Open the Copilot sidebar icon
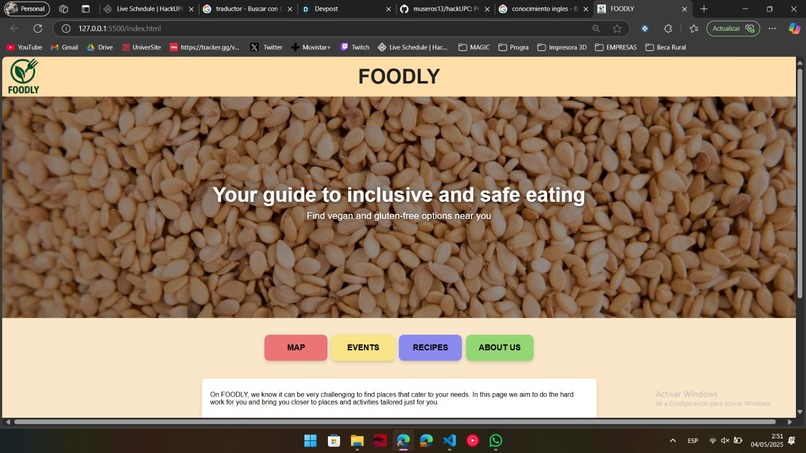Viewport: 806px width, 453px height. point(794,28)
